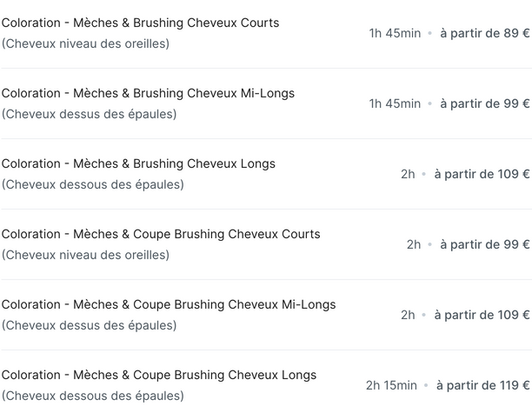Click '(Cheveux dessous des épaules)' under Coupe Brushing Longs
Screen dimensions: 532x413
(93, 396)
